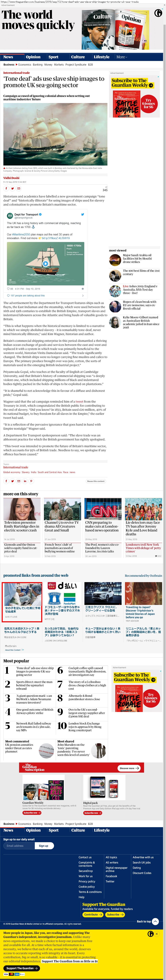Play the embedded tweet video
Image resolution: width=166 pixels, height=980 pixels.
45,263
